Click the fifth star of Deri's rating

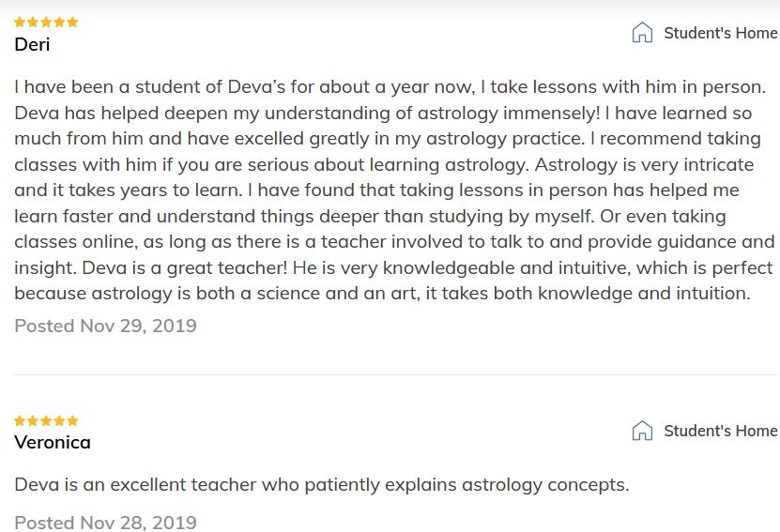pyautogui.click(x=72, y=22)
